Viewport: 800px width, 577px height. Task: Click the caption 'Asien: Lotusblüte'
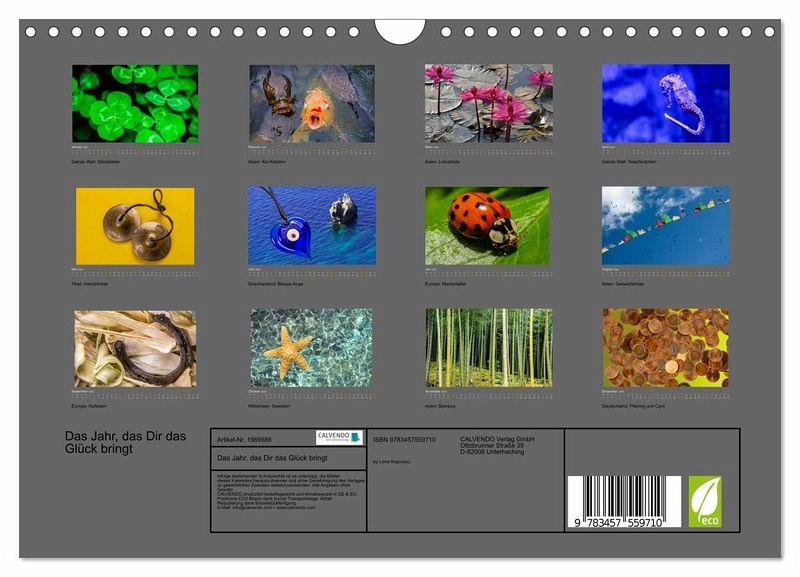coord(442,162)
